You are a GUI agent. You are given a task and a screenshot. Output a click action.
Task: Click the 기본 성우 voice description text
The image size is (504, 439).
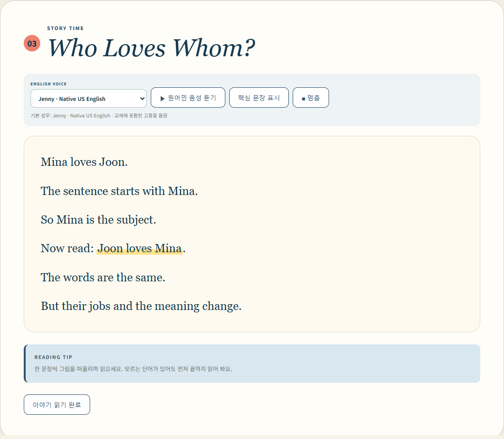[99, 115]
